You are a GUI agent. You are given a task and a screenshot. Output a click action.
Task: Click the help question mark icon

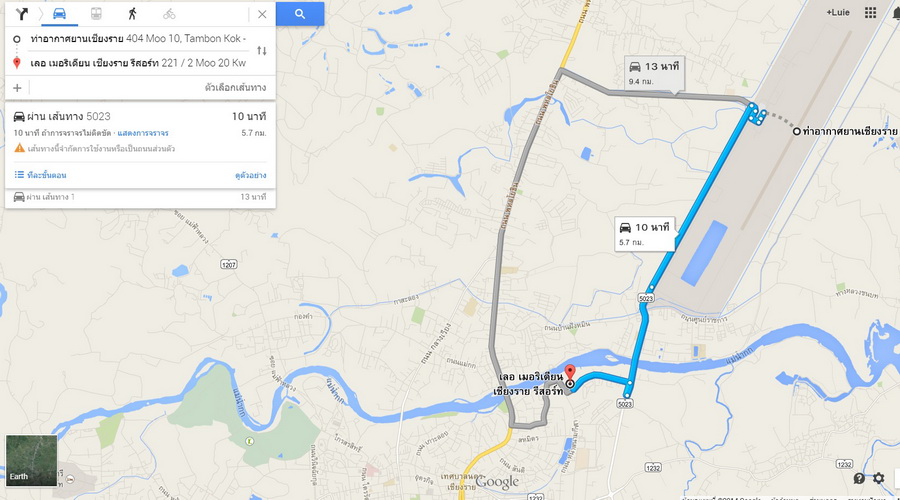pos(859,478)
